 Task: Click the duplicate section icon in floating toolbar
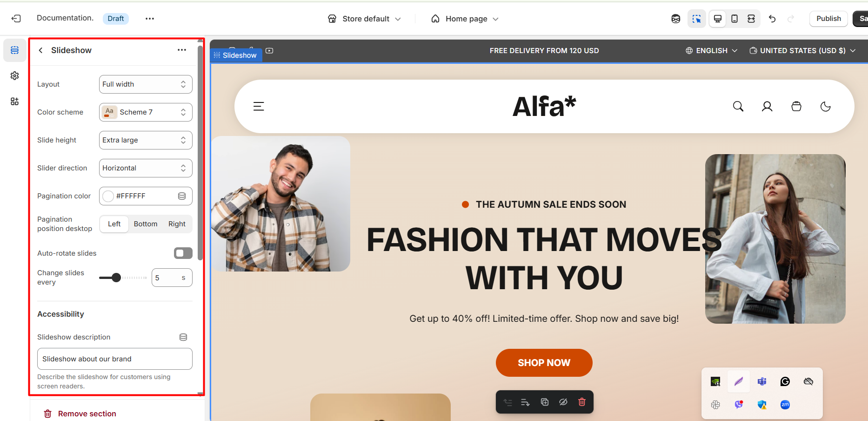[x=545, y=402]
